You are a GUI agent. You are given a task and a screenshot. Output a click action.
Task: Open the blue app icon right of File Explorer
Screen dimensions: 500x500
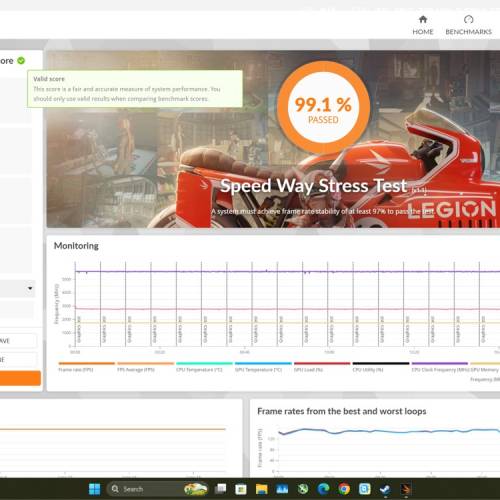(x=282, y=489)
